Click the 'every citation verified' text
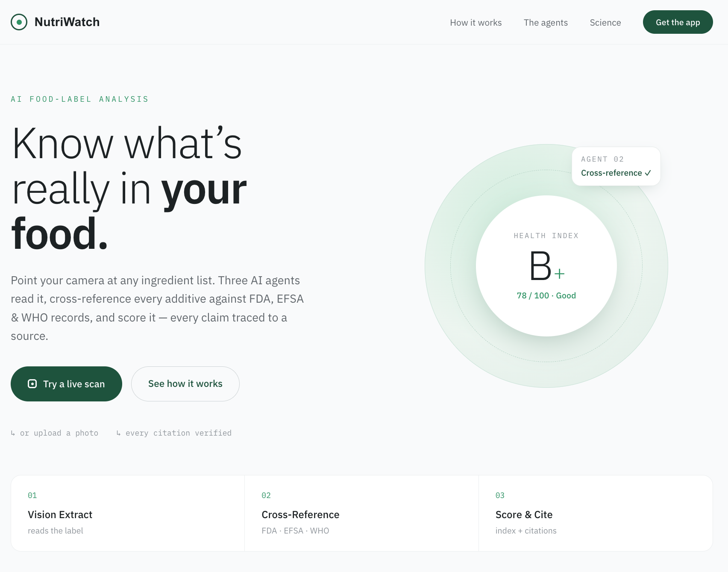728x572 pixels. point(179,433)
